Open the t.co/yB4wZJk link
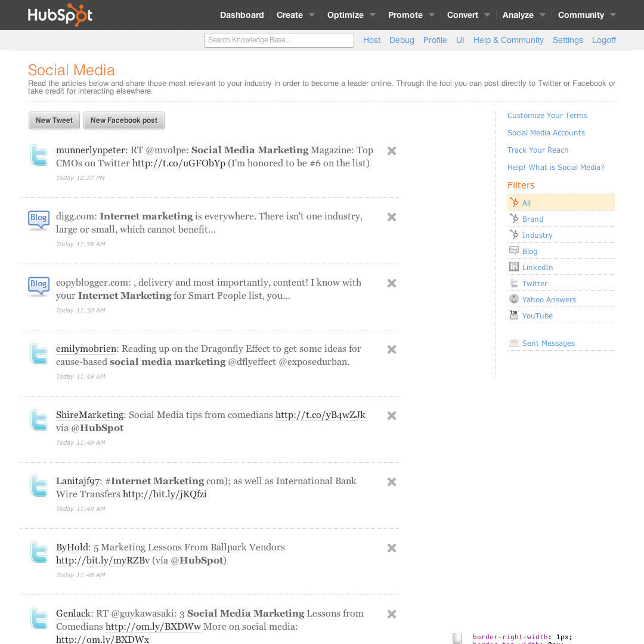Viewport: 644px width, 644px height. (x=320, y=415)
